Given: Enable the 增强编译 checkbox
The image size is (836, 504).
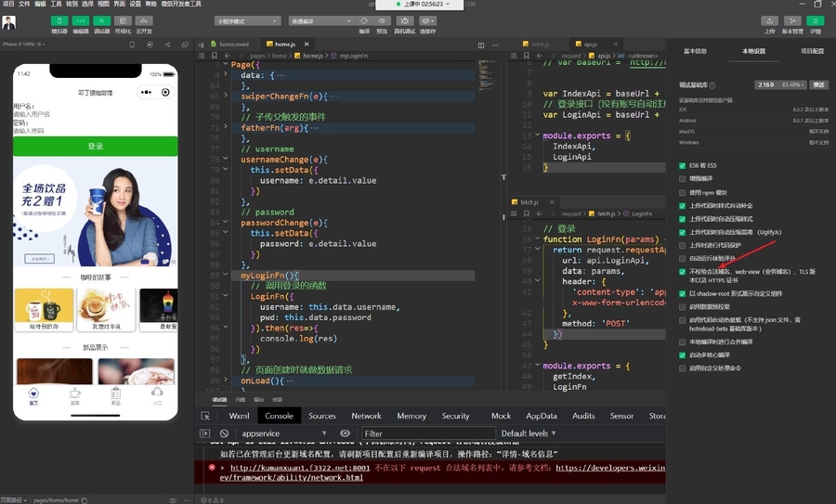Looking at the screenshot, I should coord(684,178).
